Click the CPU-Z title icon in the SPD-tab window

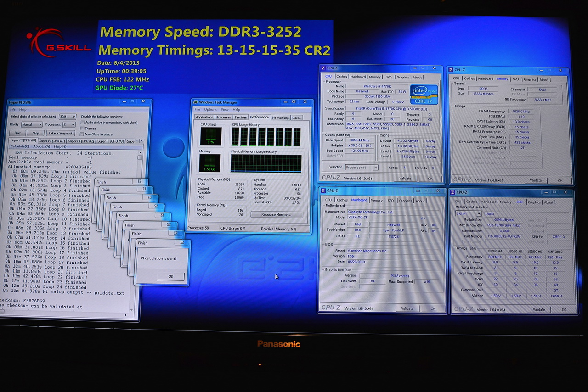coord(452,192)
